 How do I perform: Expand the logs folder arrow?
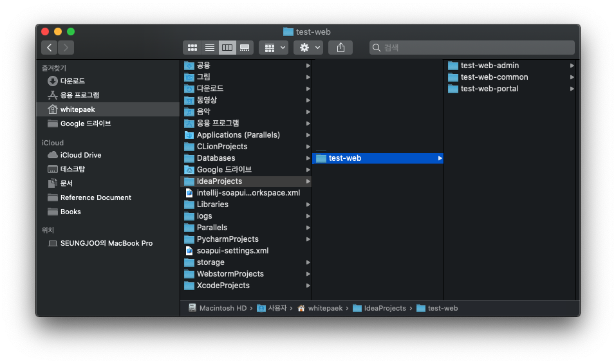pyautogui.click(x=308, y=216)
